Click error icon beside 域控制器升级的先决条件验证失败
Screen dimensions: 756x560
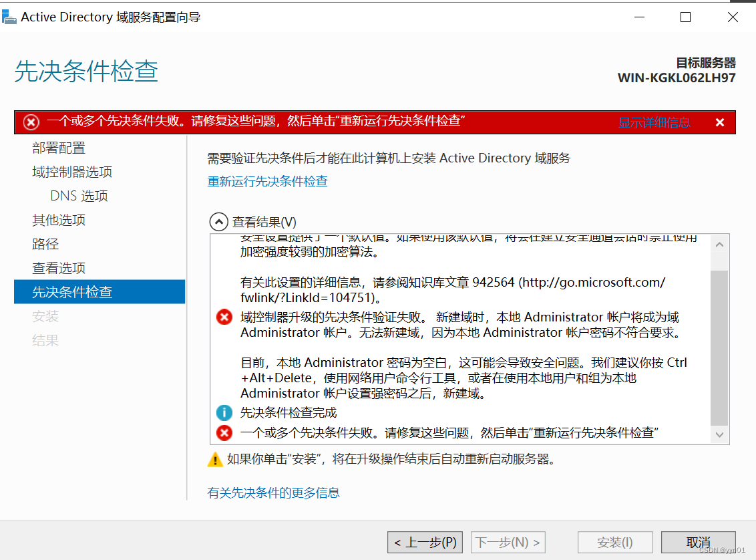(224, 317)
